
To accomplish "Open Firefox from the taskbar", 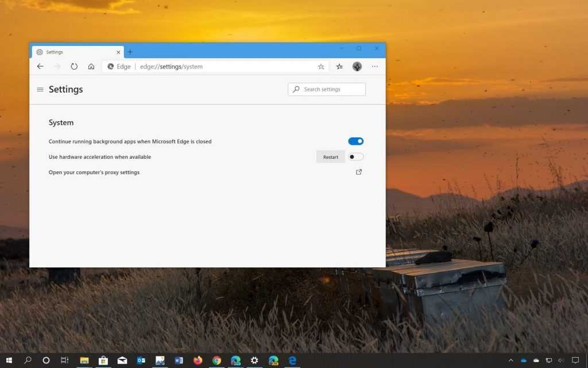I will (198, 361).
